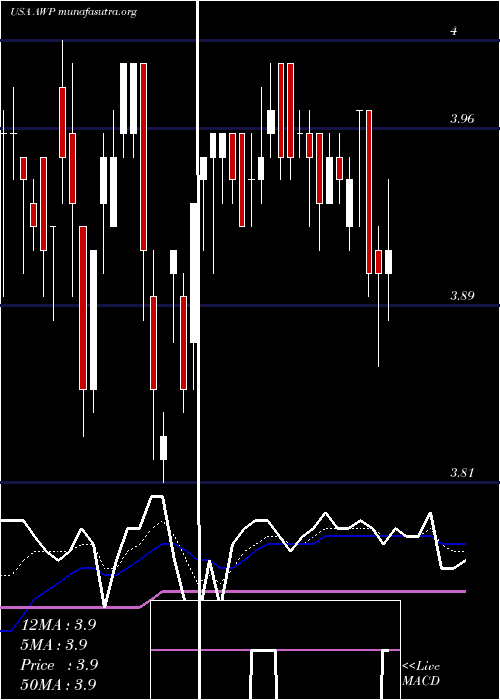Click the price axis label '3.81'
500x700 pixels.
click(462, 472)
